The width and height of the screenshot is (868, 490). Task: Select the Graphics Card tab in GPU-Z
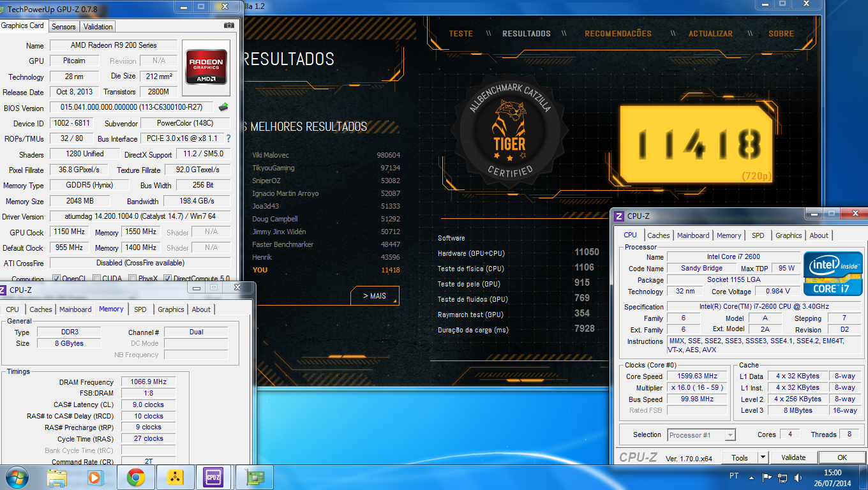23,26
